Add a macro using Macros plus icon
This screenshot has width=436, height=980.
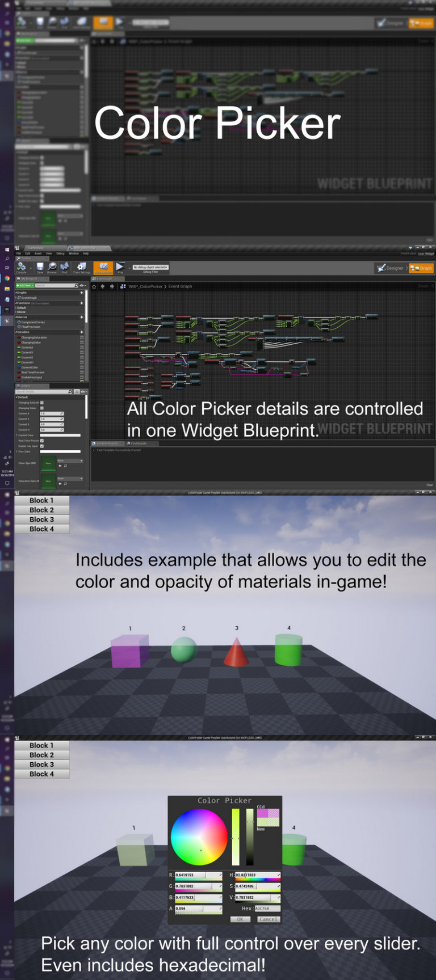pos(82,317)
